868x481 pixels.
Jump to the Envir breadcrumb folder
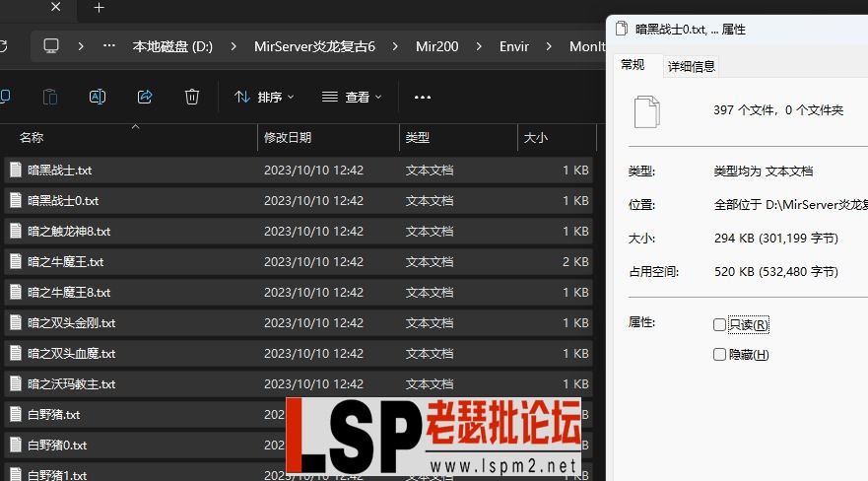coord(513,46)
